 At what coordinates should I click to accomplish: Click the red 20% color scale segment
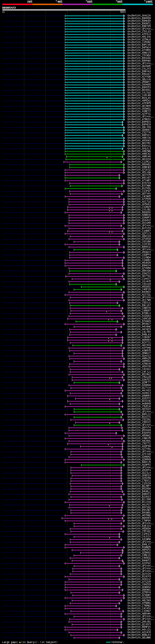(17, 4)
